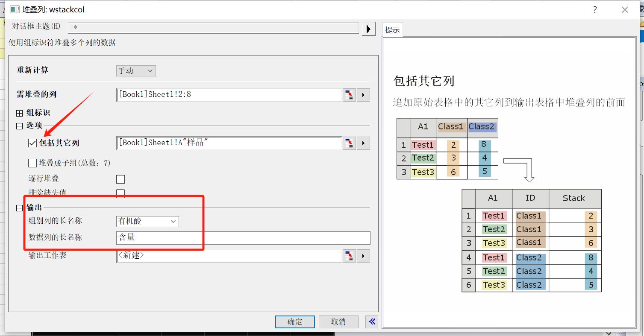644x336 pixels.
Task: Click the help question mark icon
Action: [595, 10]
